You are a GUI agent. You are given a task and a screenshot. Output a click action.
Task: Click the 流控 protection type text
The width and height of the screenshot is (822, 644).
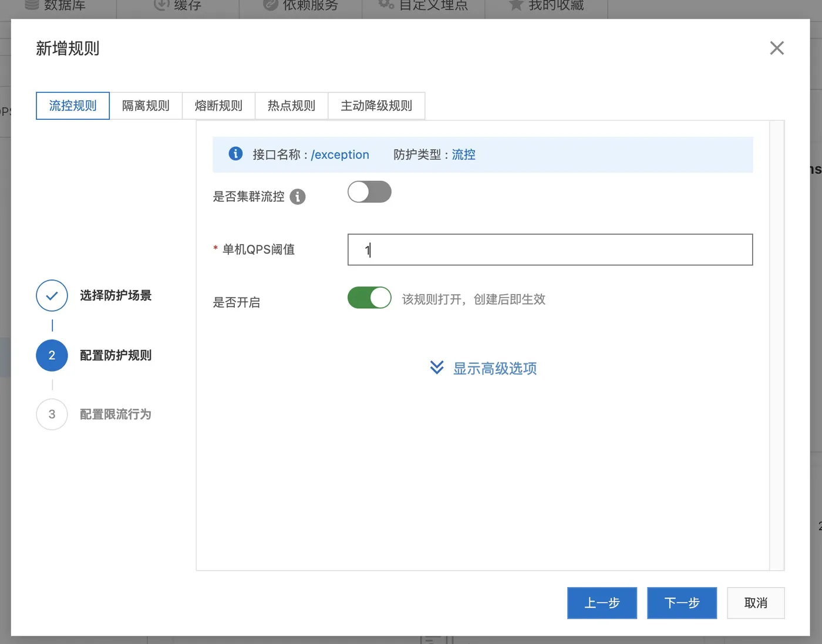tap(464, 154)
